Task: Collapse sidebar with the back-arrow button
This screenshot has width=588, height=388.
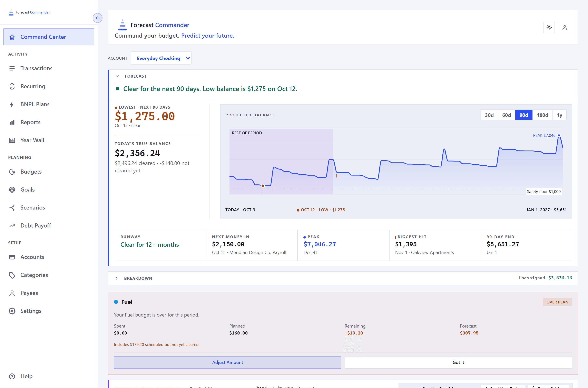Action: tap(97, 18)
